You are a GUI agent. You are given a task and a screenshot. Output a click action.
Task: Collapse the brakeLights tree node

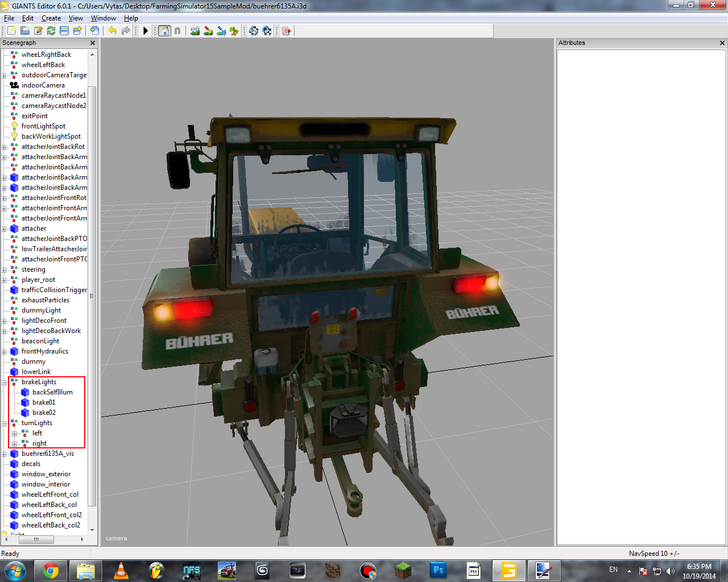[x=4, y=383]
